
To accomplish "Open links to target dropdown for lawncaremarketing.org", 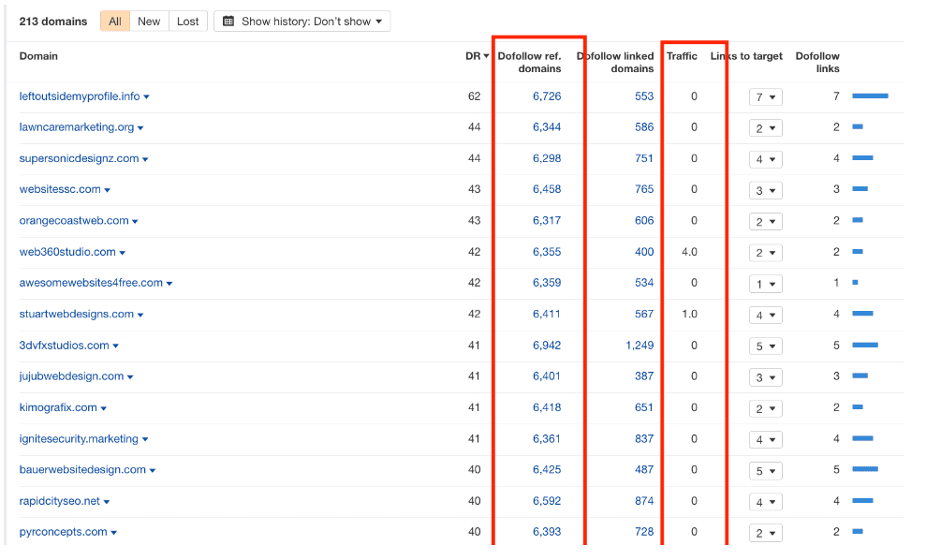I will [766, 128].
